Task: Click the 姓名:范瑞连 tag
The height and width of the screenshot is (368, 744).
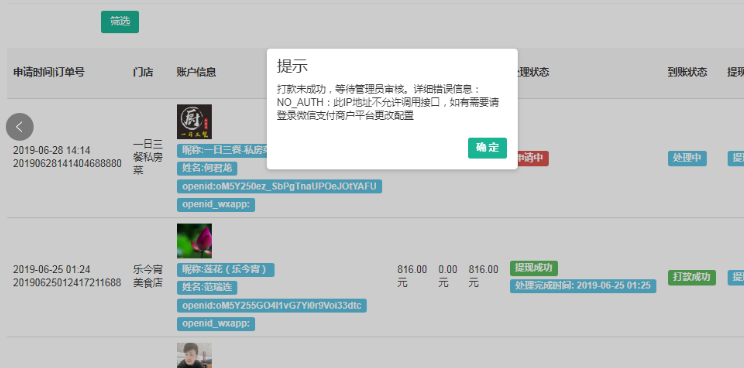Action: click(x=207, y=288)
